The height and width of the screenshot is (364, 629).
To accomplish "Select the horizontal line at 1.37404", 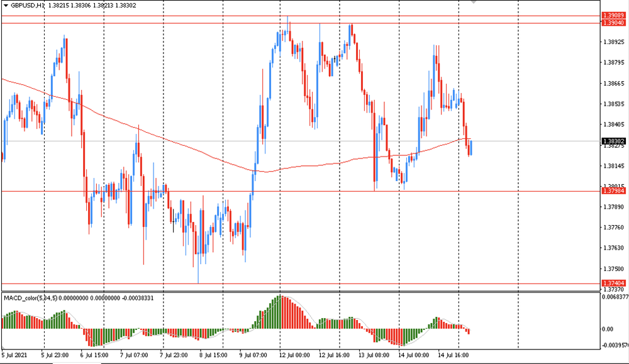I will (x=301, y=284).
